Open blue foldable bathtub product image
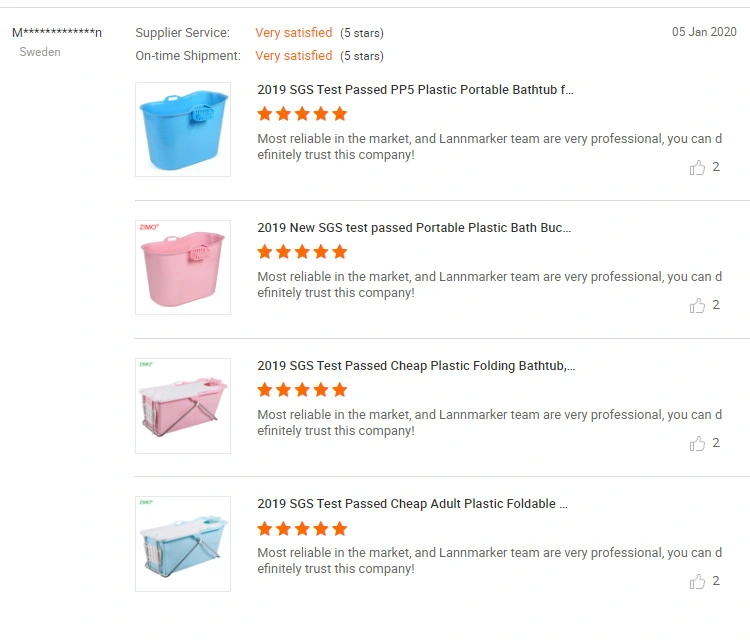Screen dimensions: 750x642 (x=183, y=543)
